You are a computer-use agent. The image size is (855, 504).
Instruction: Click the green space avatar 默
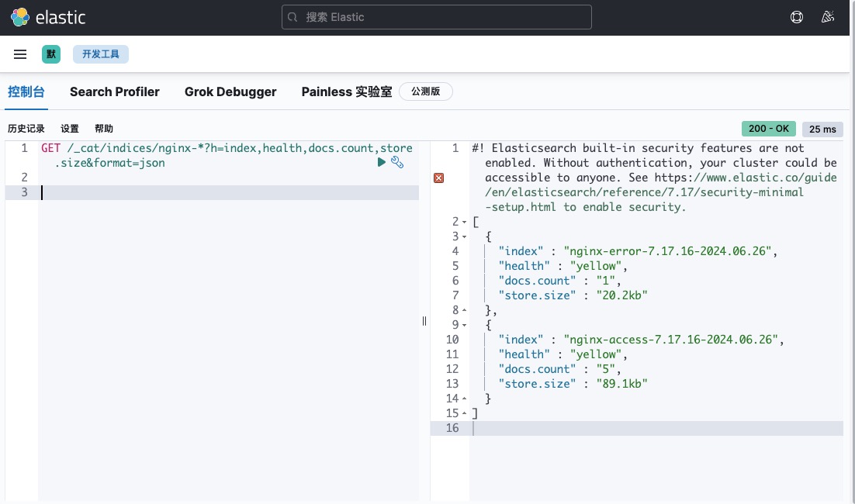click(x=51, y=54)
